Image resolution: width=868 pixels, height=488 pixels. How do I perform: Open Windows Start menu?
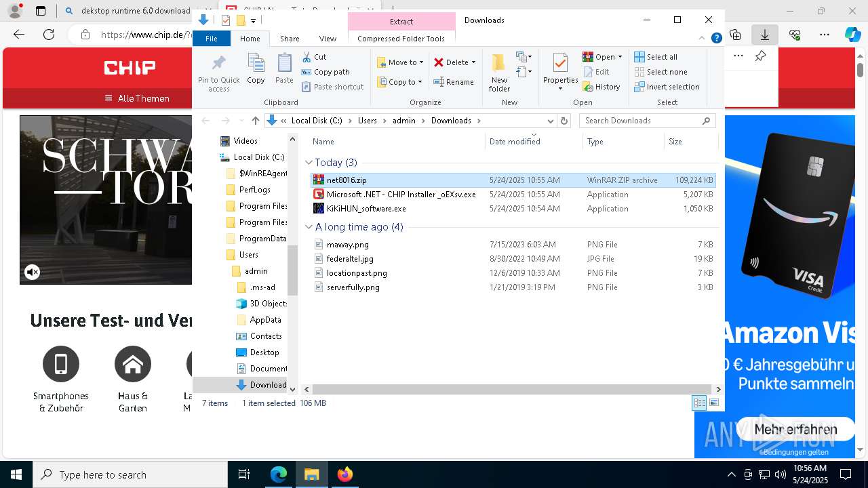pyautogui.click(x=16, y=474)
